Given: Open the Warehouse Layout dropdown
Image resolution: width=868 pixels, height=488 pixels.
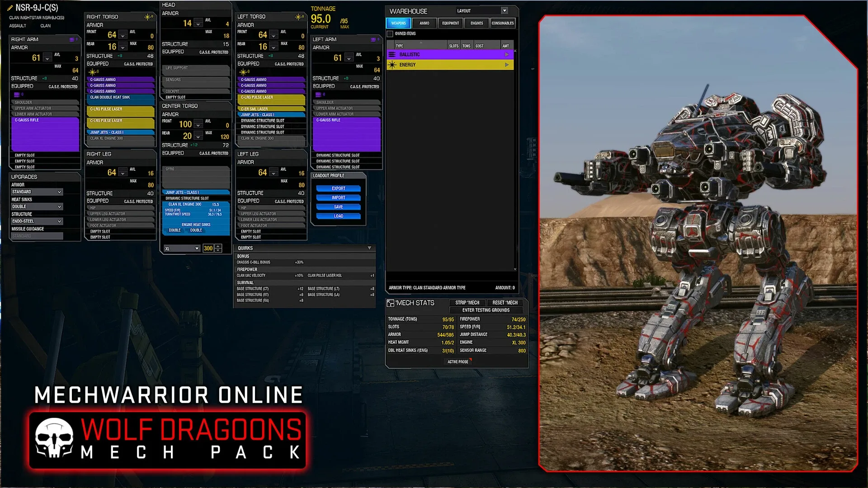Looking at the screenshot, I should pyautogui.click(x=504, y=10).
